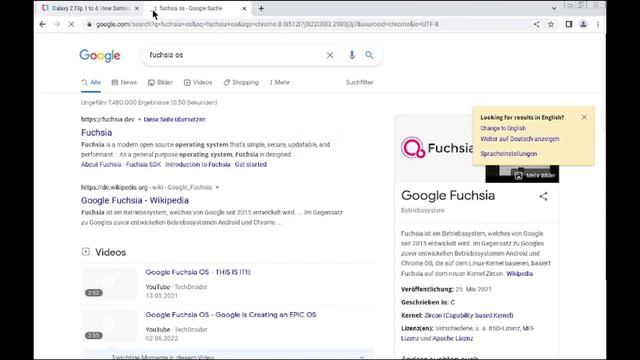
Task: Play the 13.05.2021 video thumbnail
Action: pyautogui.click(x=109, y=283)
